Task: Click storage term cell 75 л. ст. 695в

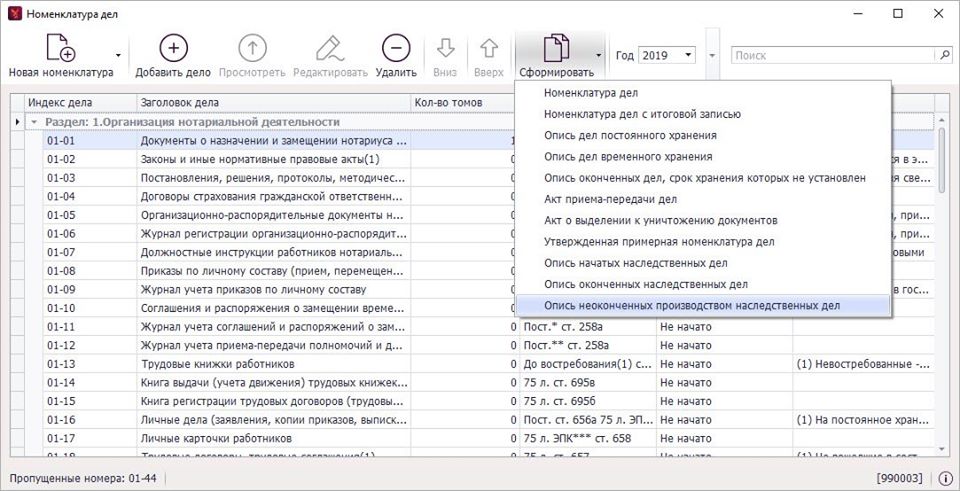Action: tap(588, 383)
